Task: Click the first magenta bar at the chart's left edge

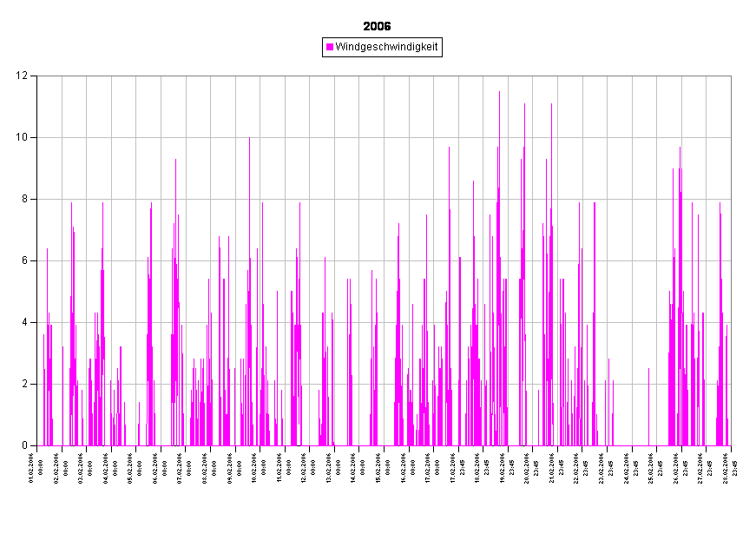Action: pos(44,391)
